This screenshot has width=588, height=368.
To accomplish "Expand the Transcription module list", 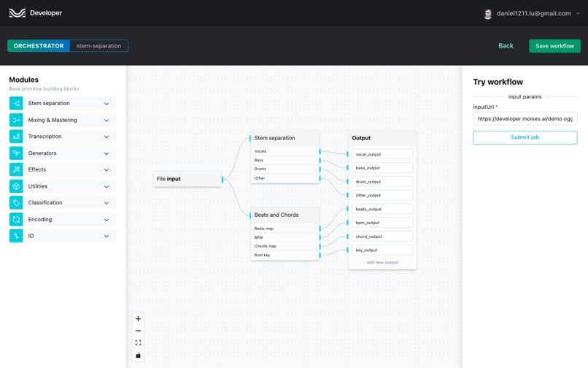I will click(x=107, y=137).
